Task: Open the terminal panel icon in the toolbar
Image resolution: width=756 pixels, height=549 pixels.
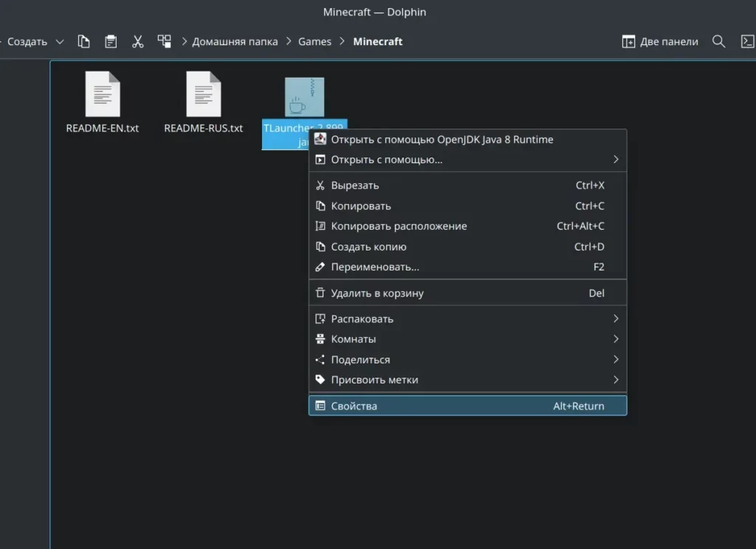Action: [x=747, y=41]
